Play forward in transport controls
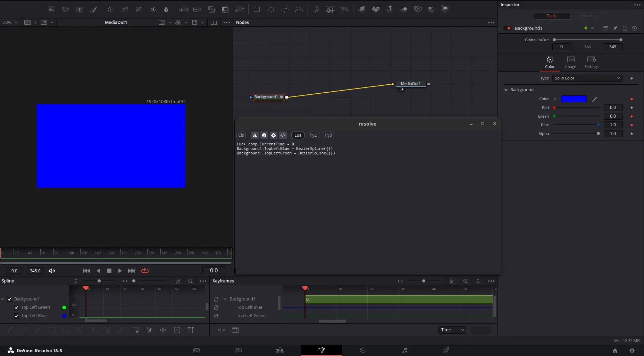This screenshot has width=644, height=356. pos(120,271)
